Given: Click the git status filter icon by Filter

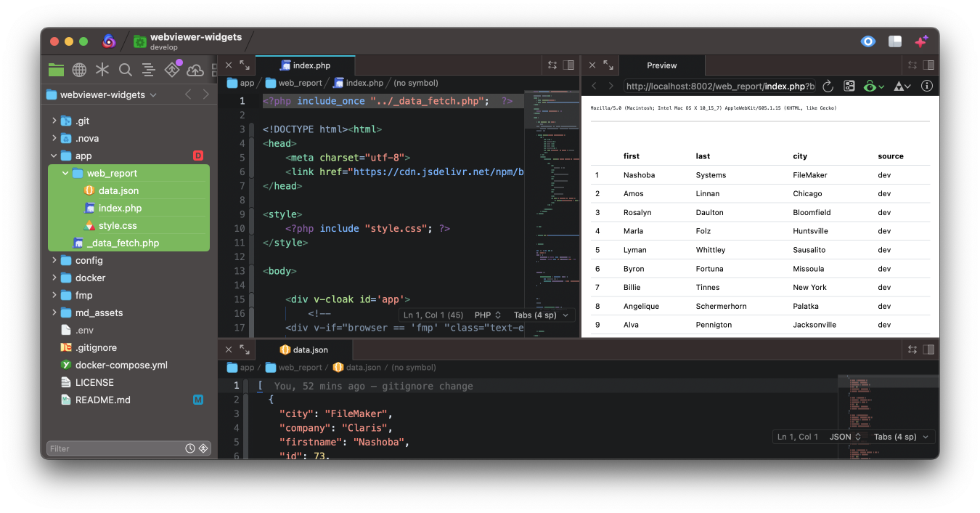Looking at the screenshot, I should tap(203, 448).
